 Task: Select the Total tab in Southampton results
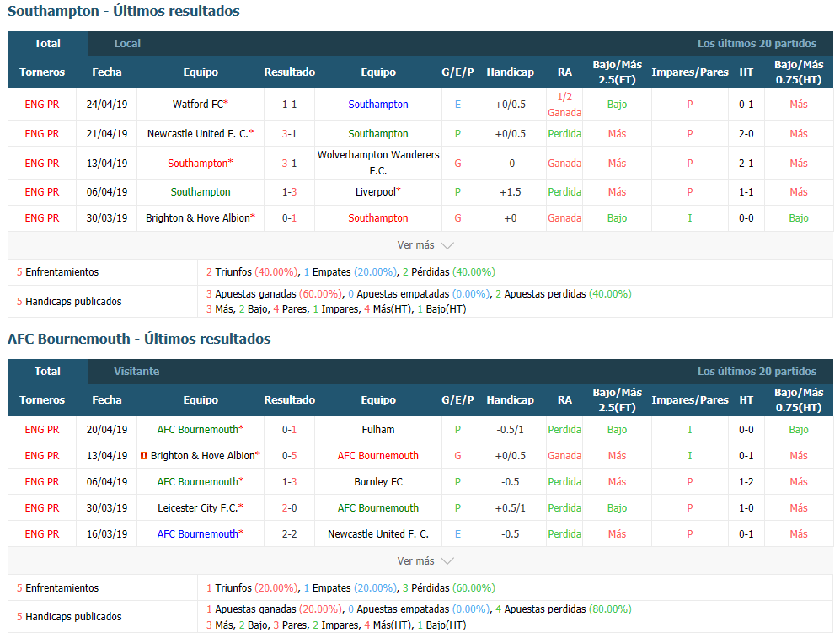tap(47, 43)
